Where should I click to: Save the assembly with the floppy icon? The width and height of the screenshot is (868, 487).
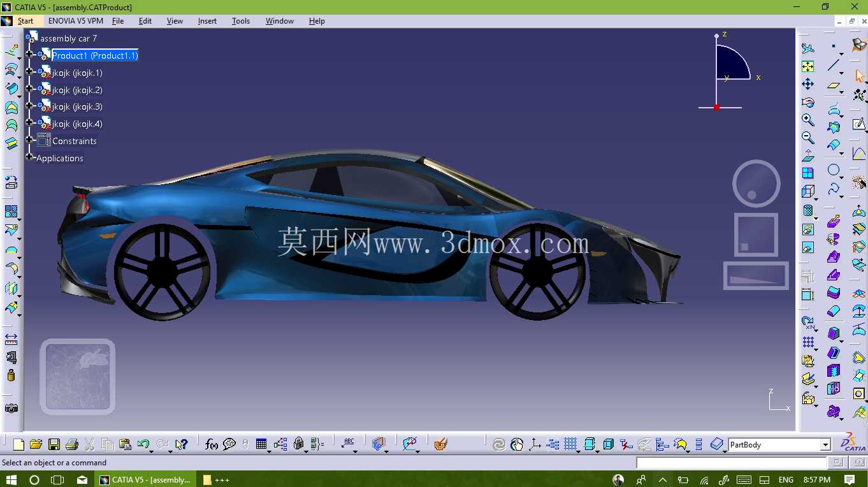click(54, 444)
